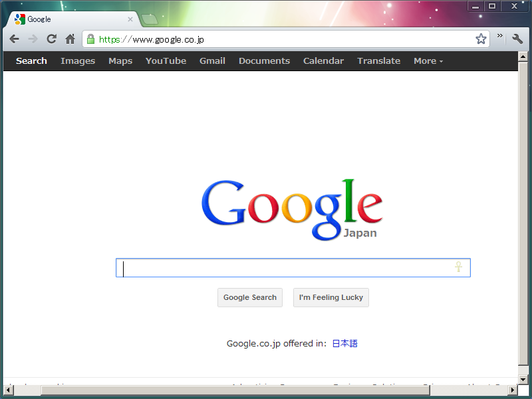Open Calendar from the Google bar
Viewport: 532px width, 399px height.
[324, 61]
